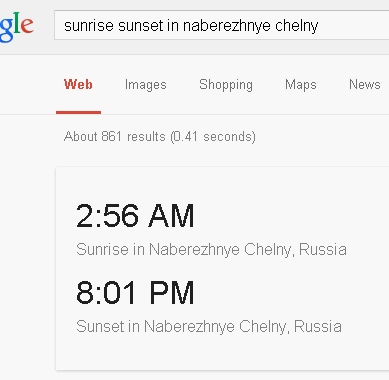The image size is (389, 380).
Task: Click the red underline below Web tab
Action: [78, 112]
